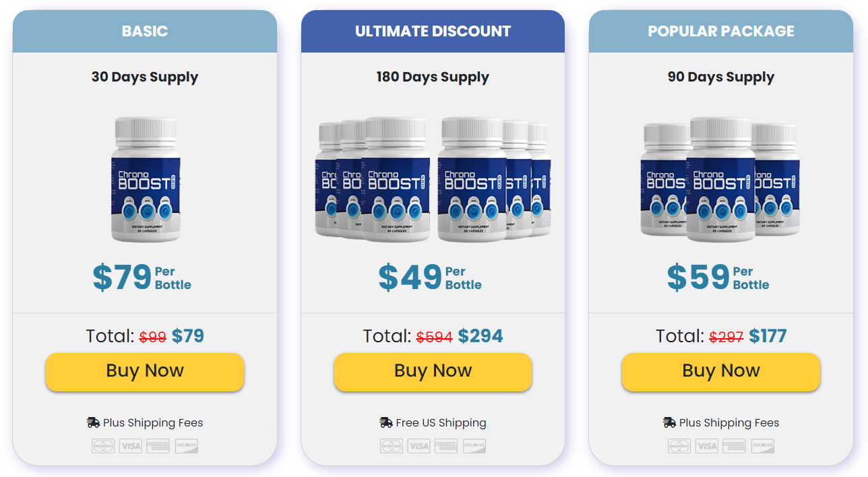Select the ULTIMATE DISCOUNT package header
The height and width of the screenshot is (477, 868).
click(433, 30)
